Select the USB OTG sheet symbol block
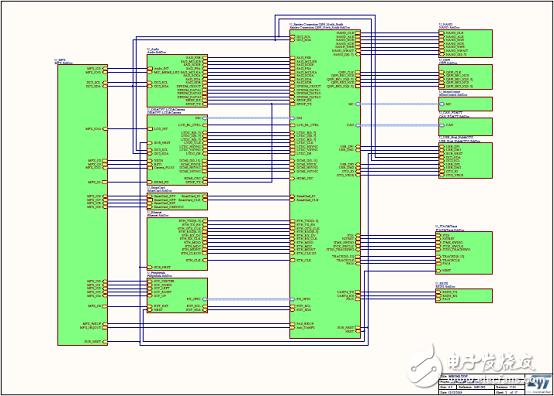Viewport: 554px width, 396px height. coord(466,161)
